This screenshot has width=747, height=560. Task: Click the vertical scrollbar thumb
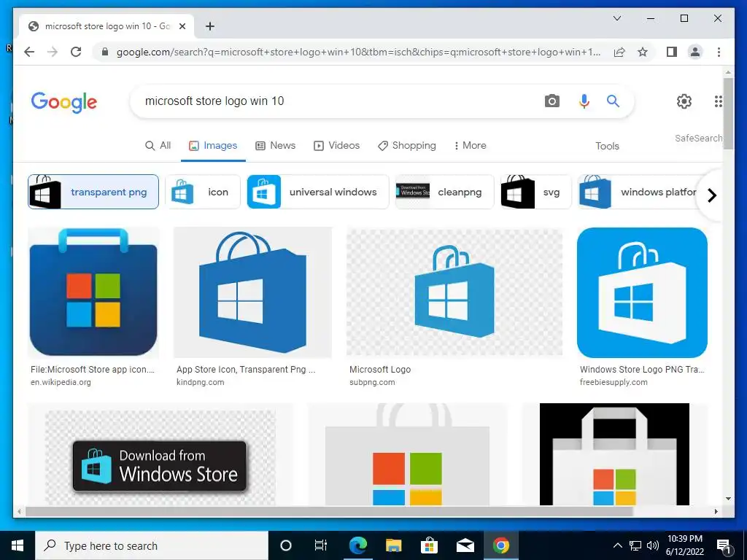coord(728,113)
